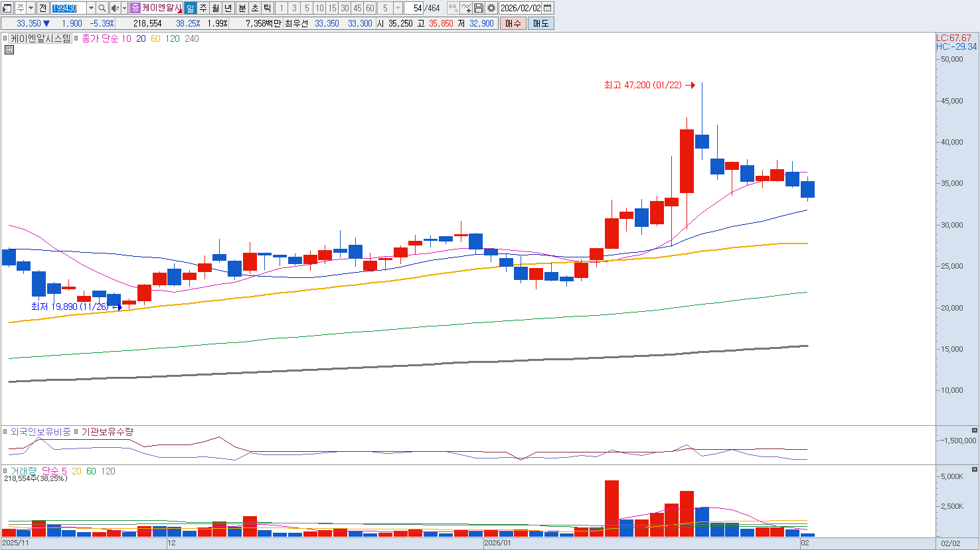Screen dimensions: 980x550
Task: Switch to 분 (minute) chart period
Action: [x=242, y=8]
